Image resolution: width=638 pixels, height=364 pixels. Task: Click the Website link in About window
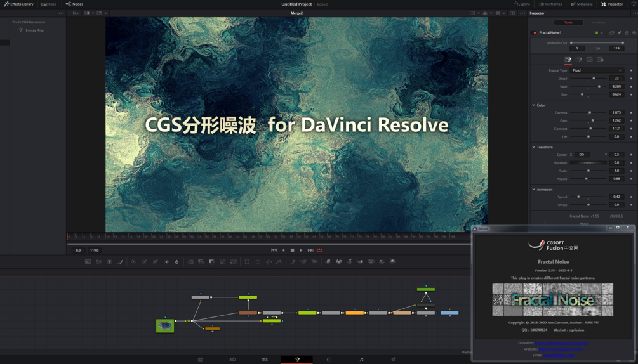click(561, 349)
